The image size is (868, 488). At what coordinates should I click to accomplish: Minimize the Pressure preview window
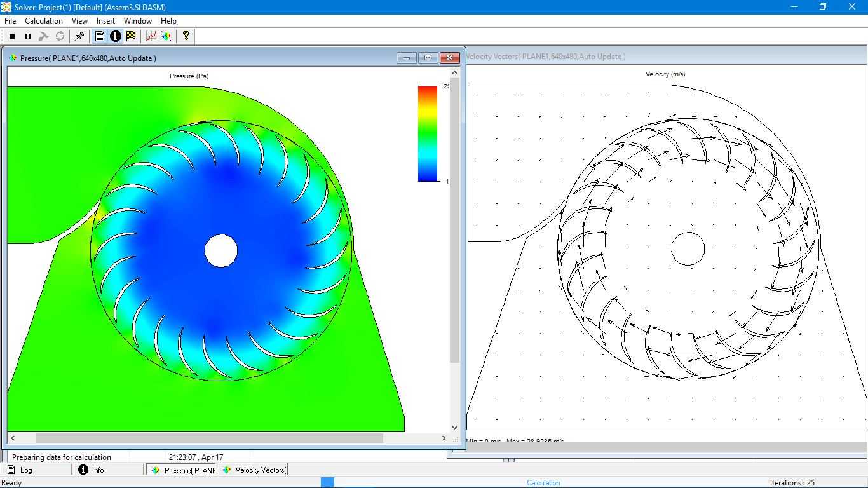406,58
